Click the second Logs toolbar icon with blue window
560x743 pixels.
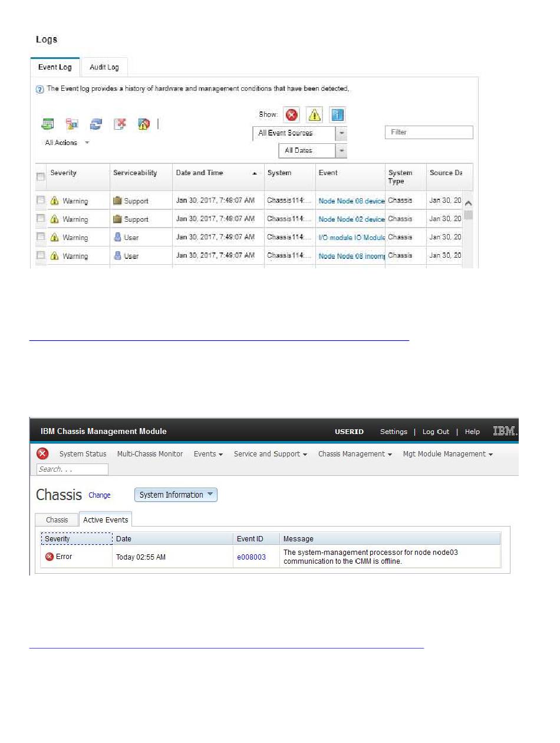(x=72, y=124)
